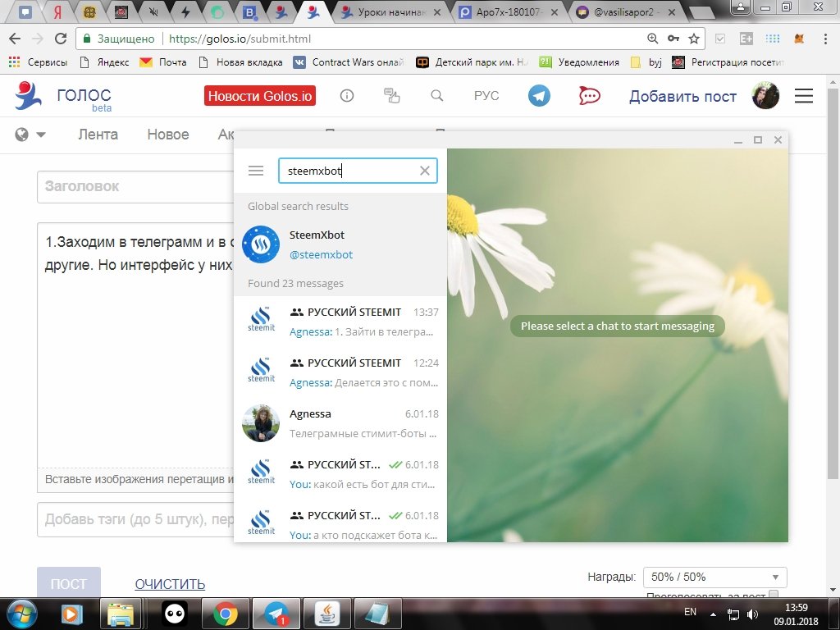The height and width of the screenshot is (630, 840).
Task: Open the user avatar menu in Golos header
Action: click(765, 96)
